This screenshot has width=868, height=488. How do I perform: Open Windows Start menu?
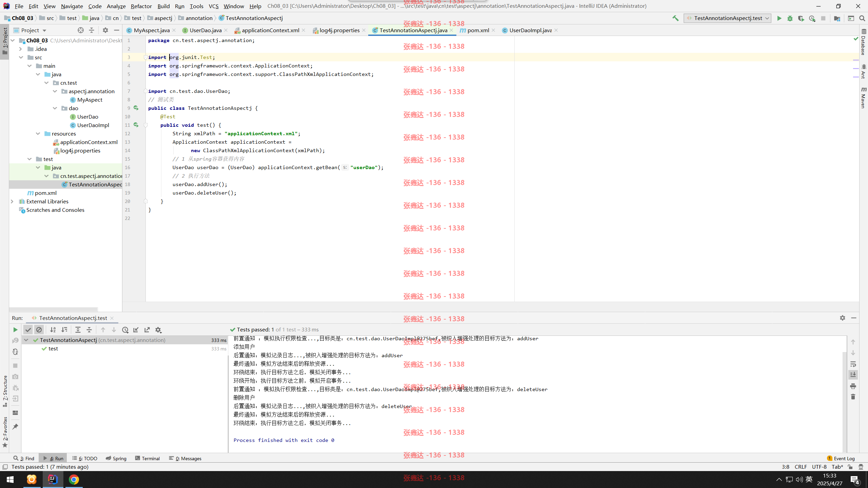[10, 480]
